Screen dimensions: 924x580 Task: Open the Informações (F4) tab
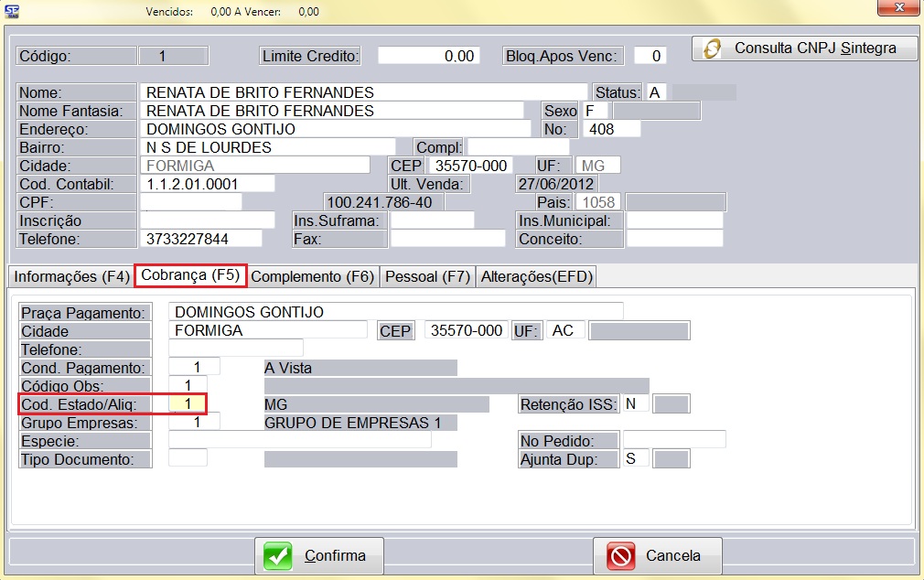coord(71,276)
